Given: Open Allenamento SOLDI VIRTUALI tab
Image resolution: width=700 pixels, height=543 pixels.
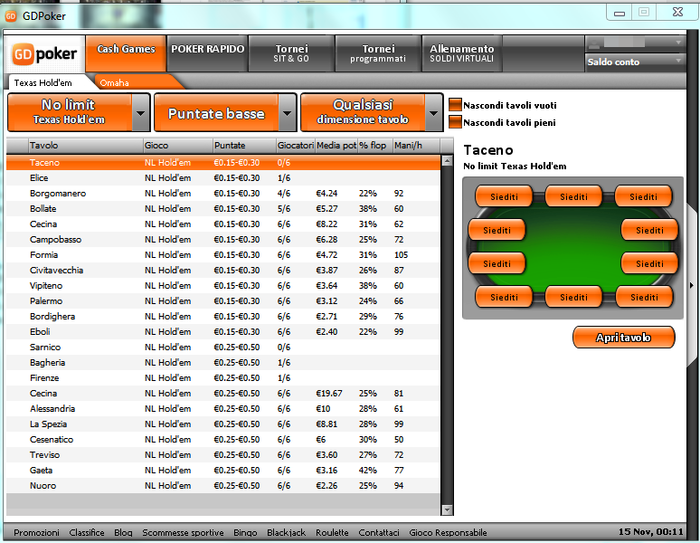Looking at the screenshot, I should (x=462, y=53).
